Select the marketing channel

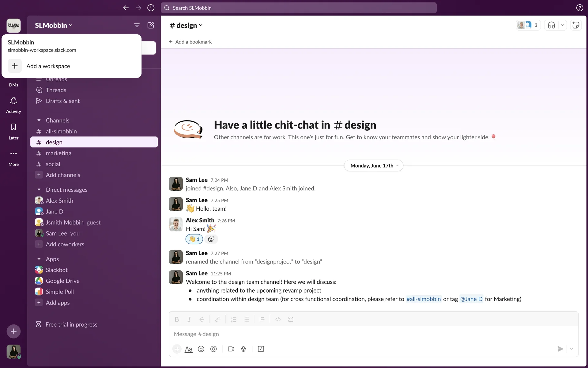point(58,153)
